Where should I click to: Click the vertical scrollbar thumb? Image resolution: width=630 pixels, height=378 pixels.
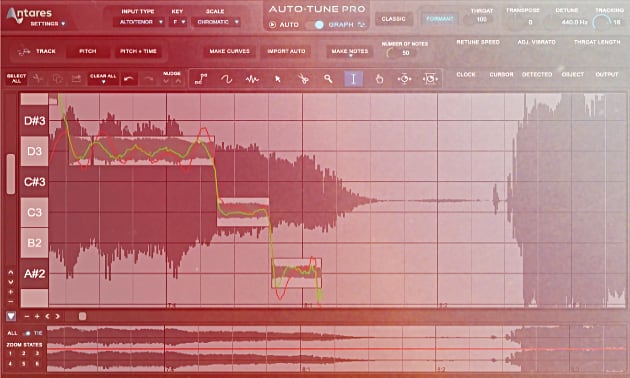pos(11,174)
